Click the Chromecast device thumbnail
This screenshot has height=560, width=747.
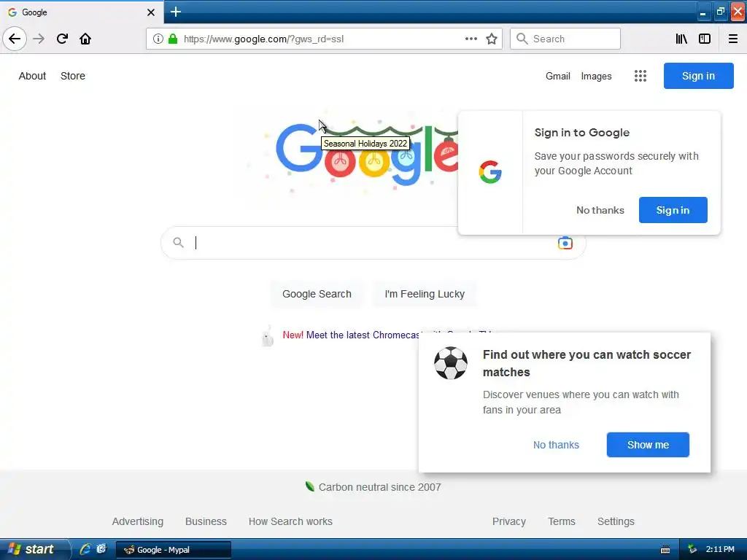(268, 335)
